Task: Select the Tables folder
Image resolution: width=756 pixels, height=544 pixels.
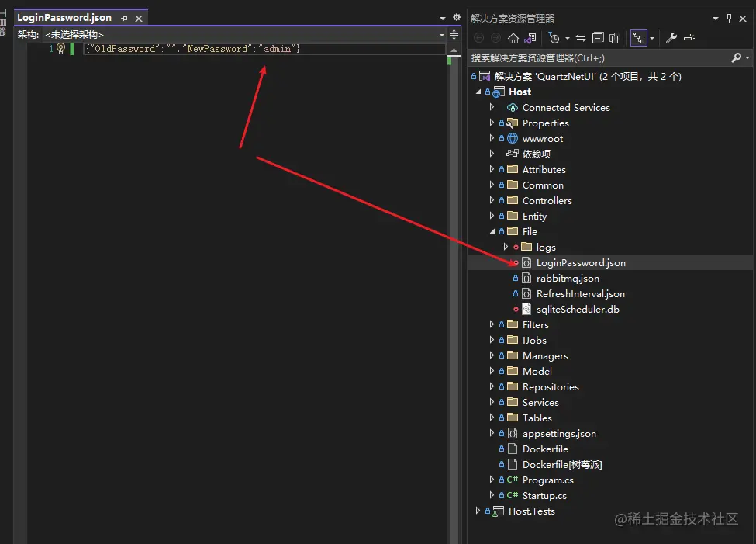Action: [x=537, y=418]
